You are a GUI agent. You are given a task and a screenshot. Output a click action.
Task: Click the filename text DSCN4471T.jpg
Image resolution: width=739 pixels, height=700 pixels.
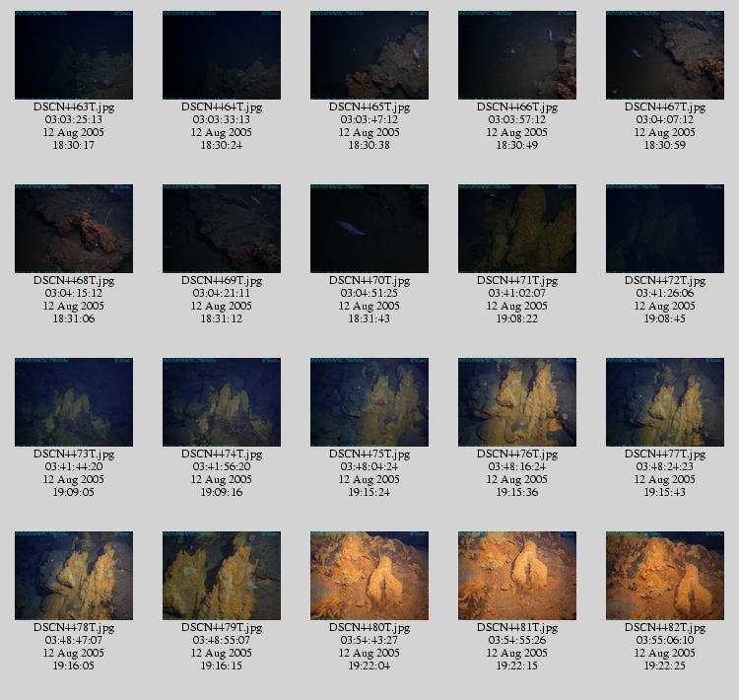tap(517, 281)
